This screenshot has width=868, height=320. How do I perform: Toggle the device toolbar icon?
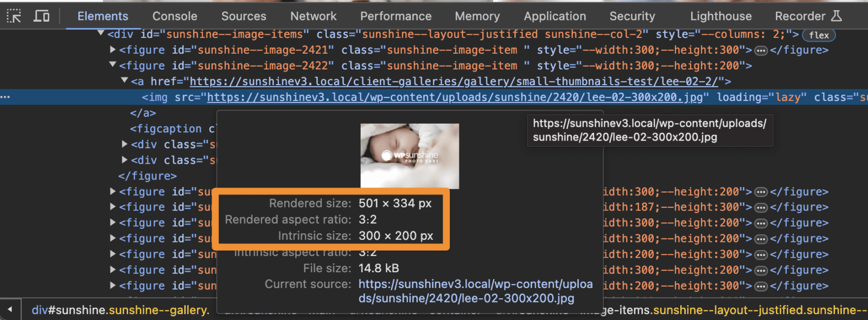(x=42, y=16)
